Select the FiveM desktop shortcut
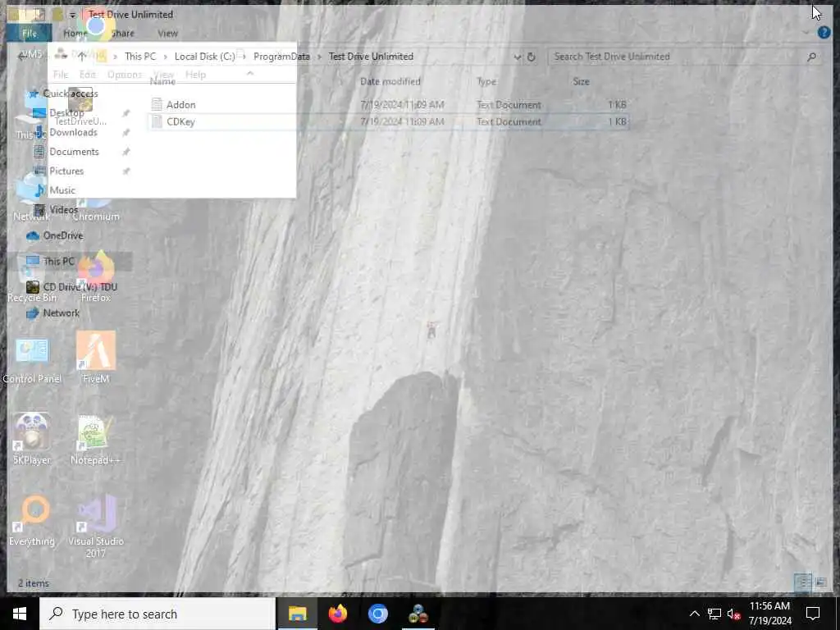The width and height of the screenshot is (840, 630). [96, 357]
